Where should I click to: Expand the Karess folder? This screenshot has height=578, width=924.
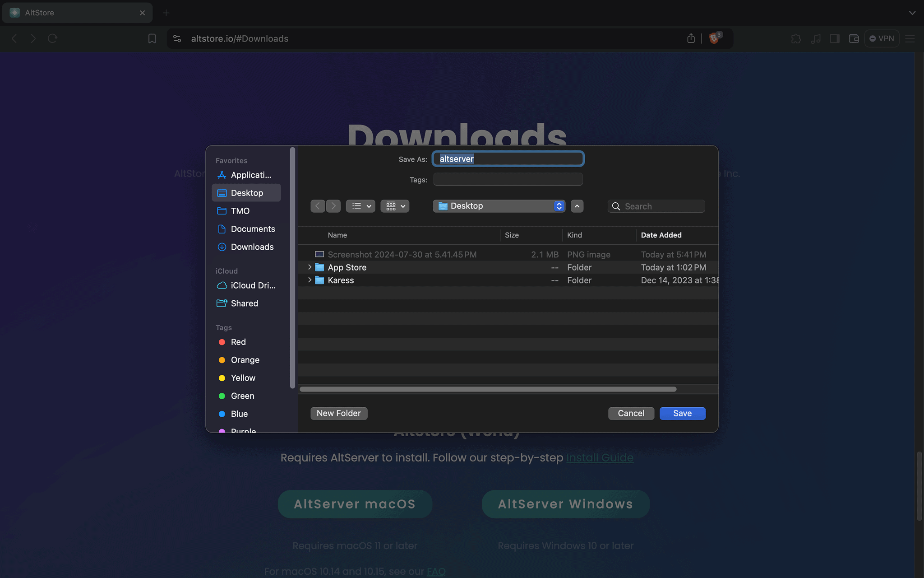tap(309, 280)
